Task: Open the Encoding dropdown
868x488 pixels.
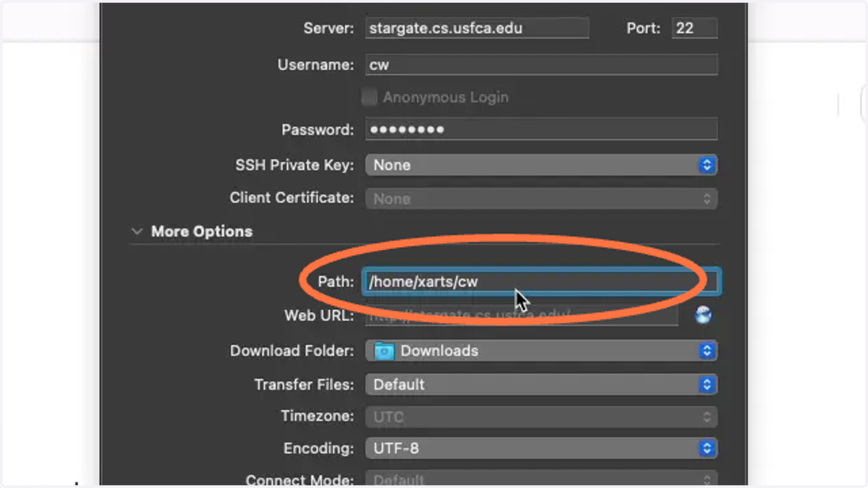Action: [541, 448]
